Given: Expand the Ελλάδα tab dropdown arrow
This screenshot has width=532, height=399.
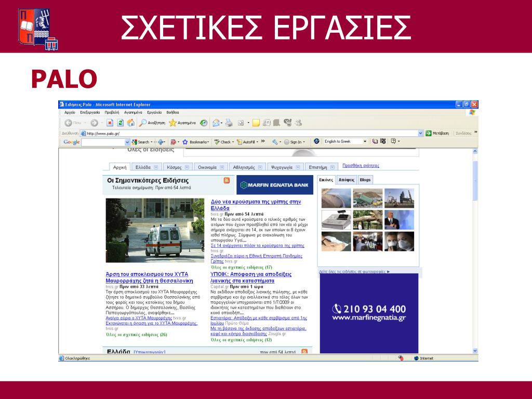Looking at the screenshot, I should coord(156,167).
